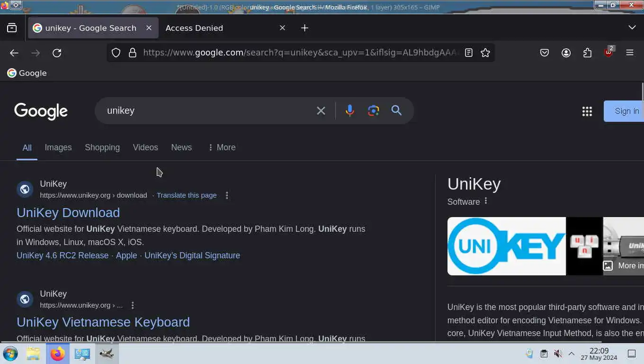This screenshot has width=644, height=364.
Task: Open the UniKey Download result link
Action: 68,212
